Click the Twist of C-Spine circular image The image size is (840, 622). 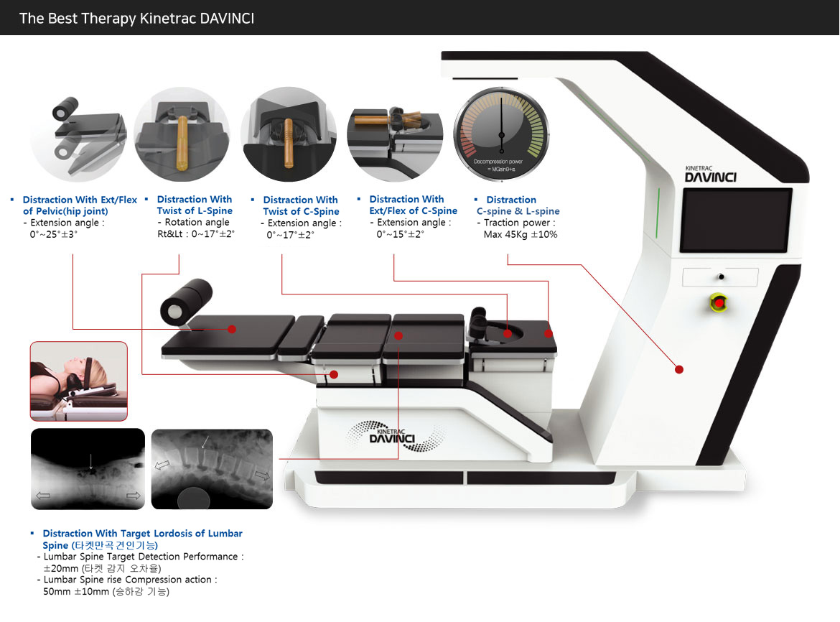point(289,135)
